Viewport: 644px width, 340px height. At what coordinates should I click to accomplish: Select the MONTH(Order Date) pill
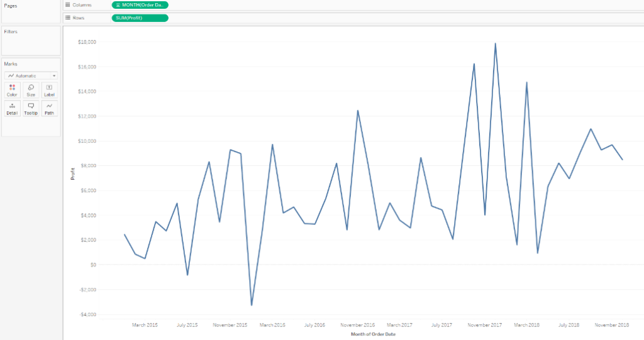click(x=140, y=5)
